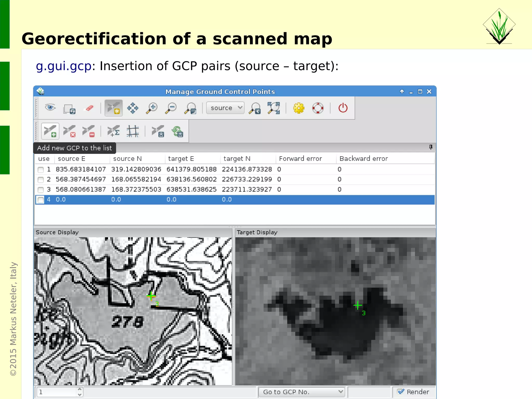
Task: Select value 638136.560802 in GCP row 2
Action: (191, 179)
